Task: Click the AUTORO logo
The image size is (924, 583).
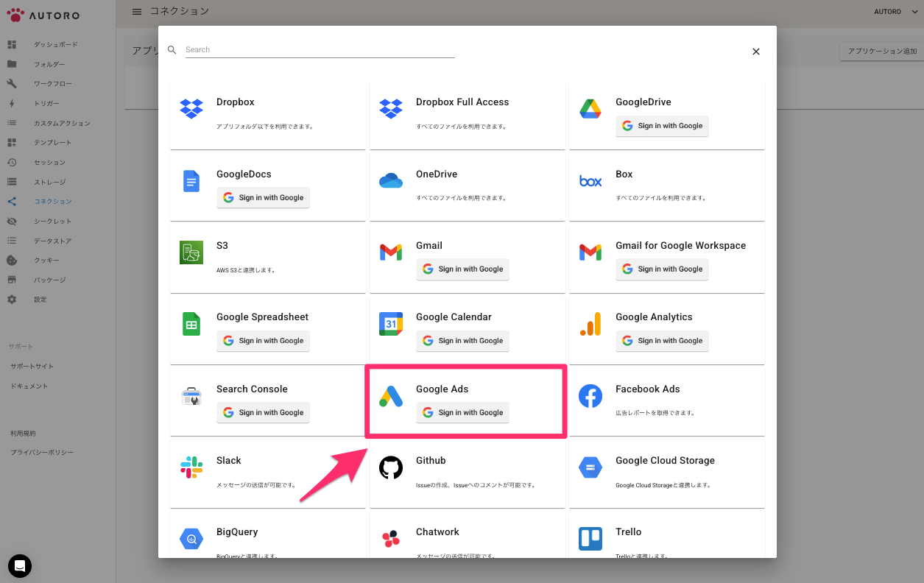Action: click(x=43, y=15)
